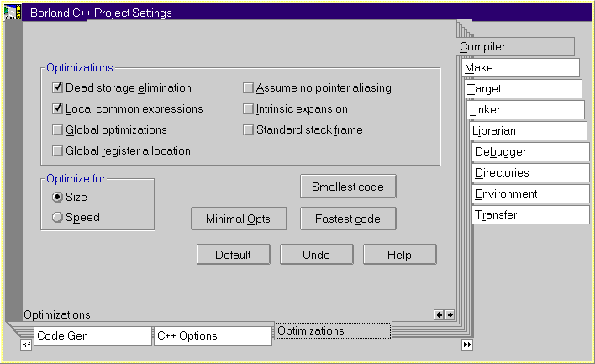Open the Make side tab
This screenshot has height=364, width=595.
521,67
